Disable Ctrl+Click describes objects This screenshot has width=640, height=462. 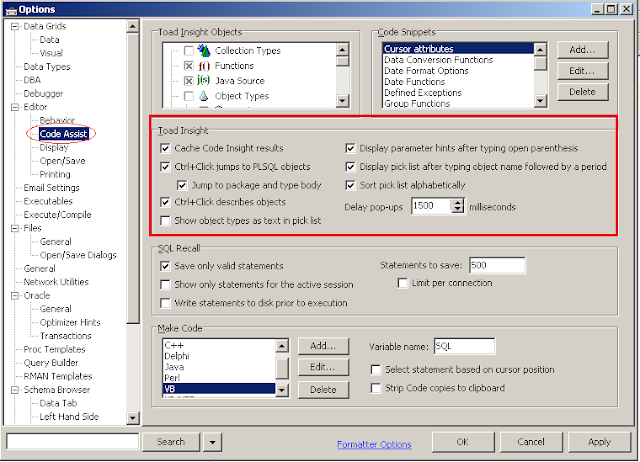click(x=165, y=202)
